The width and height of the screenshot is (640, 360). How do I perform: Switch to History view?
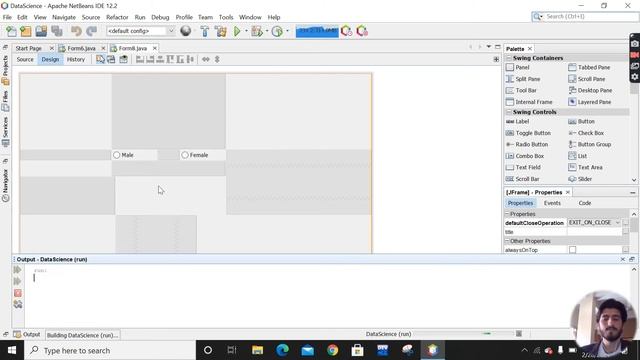(x=76, y=60)
